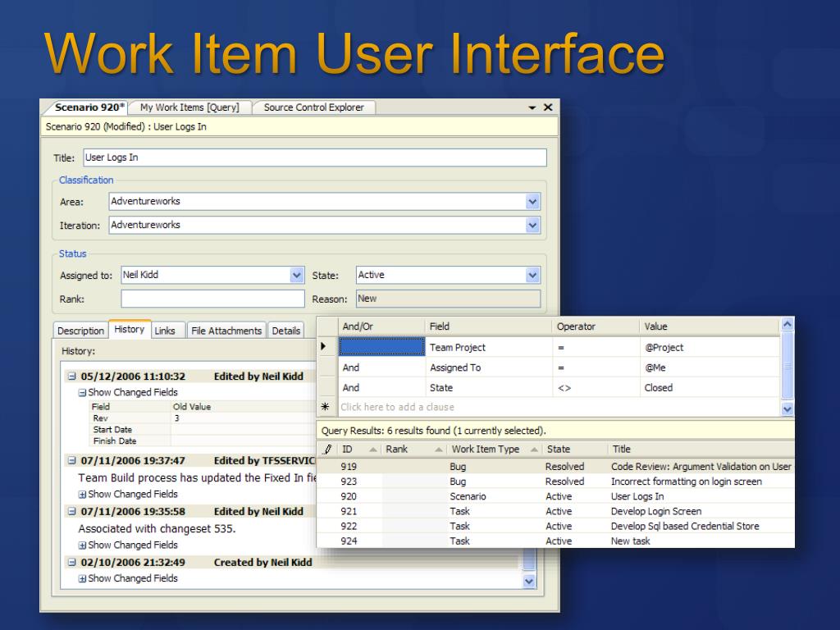Collapse the 05/12/2006 11:10:32 history entry
Image resolution: width=840 pixels, height=630 pixels.
[71, 377]
